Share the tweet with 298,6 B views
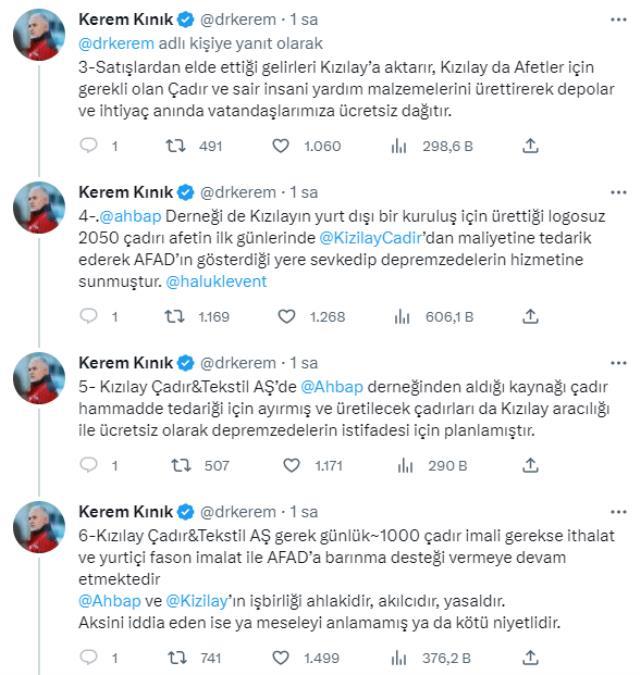Image resolution: width=640 pixels, height=675 pixels. [x=529, y=147]
